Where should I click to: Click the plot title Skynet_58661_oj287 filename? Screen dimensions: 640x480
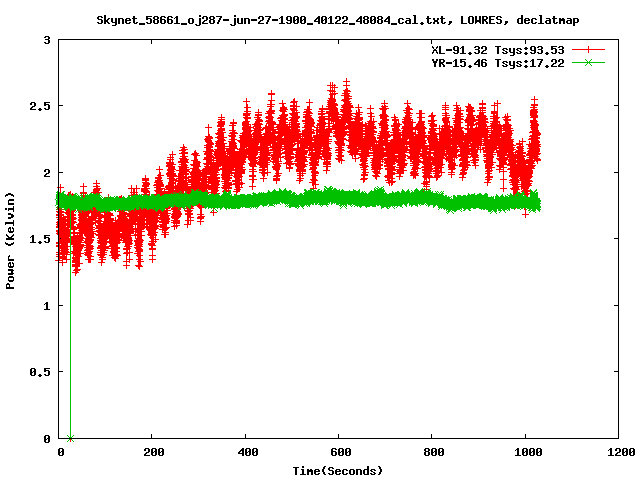coord(338,20)
